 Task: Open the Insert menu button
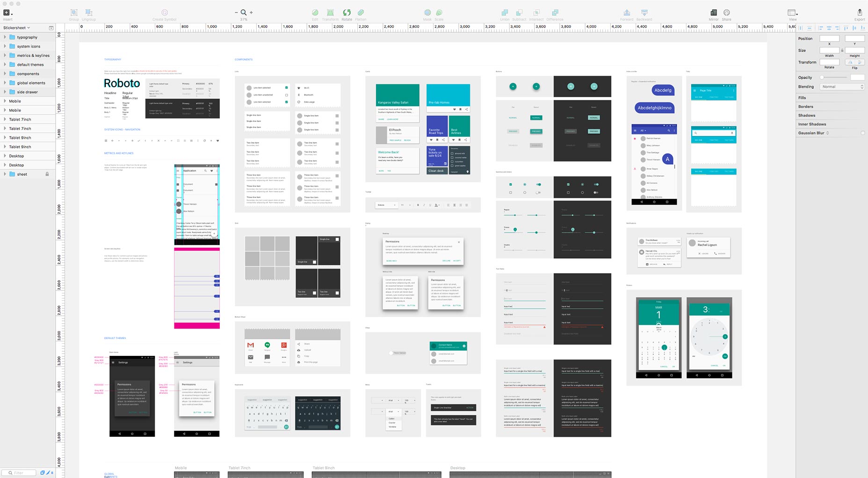click(x=7, y=13)
